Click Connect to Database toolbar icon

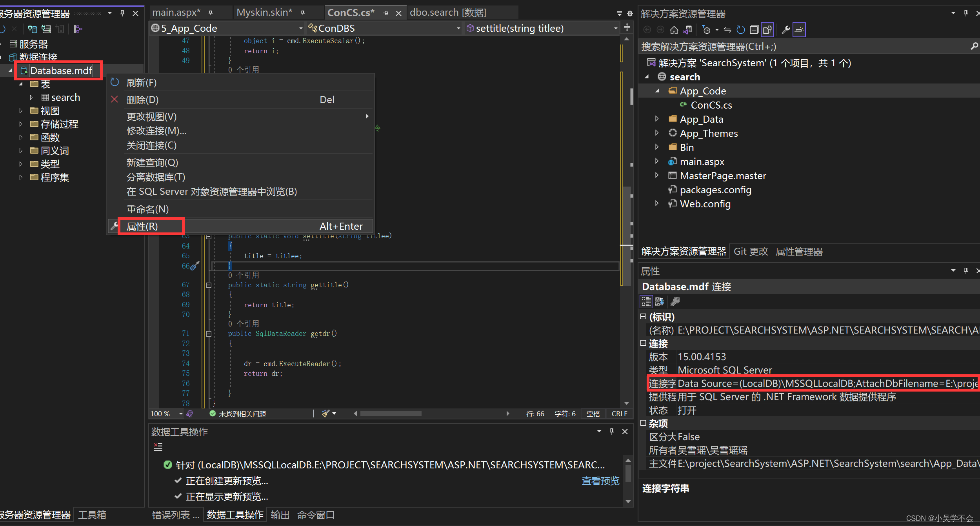tap(32, 29)
